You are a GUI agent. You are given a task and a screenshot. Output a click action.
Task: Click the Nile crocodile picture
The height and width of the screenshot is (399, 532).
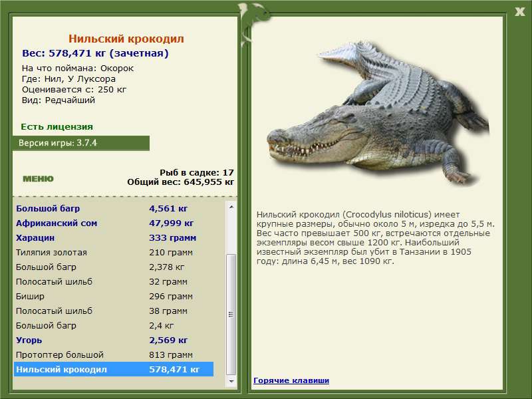coord(378,112)
